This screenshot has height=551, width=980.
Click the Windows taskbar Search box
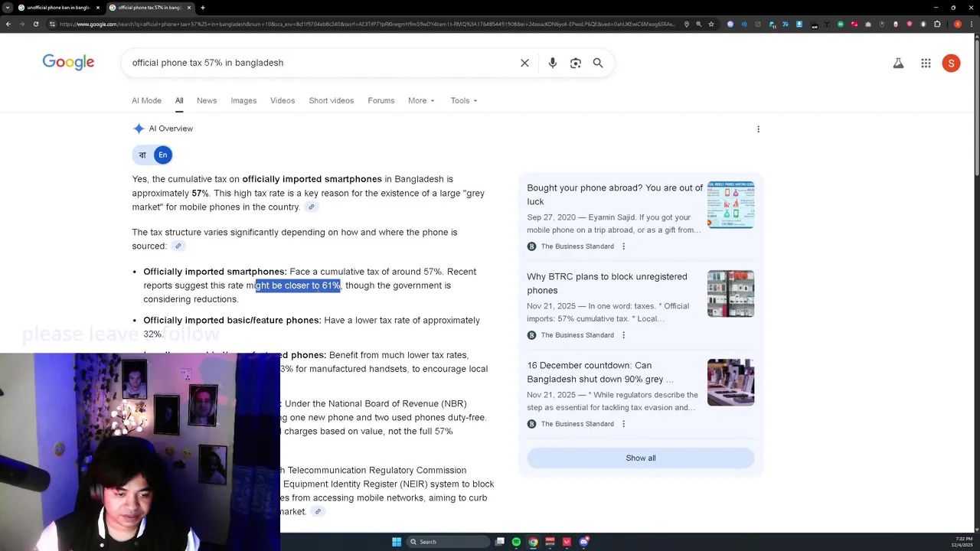pos(448,542)
